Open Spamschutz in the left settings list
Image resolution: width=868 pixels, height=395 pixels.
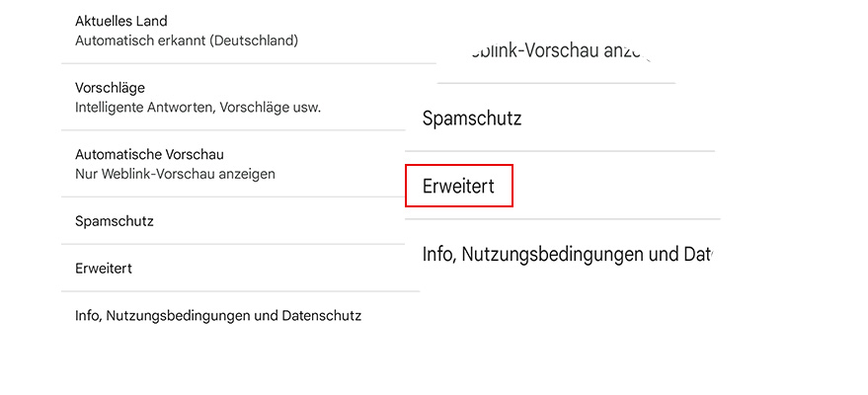(x=115, y=221)
